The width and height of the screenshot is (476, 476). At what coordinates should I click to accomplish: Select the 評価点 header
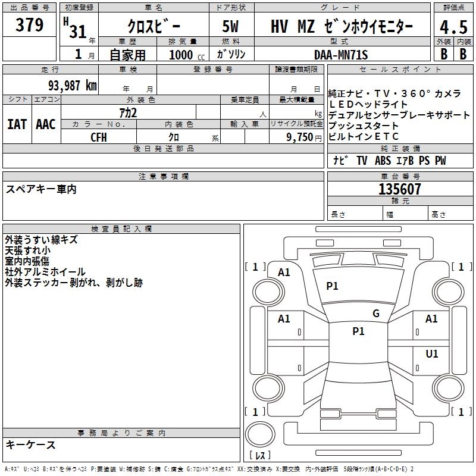453,8
